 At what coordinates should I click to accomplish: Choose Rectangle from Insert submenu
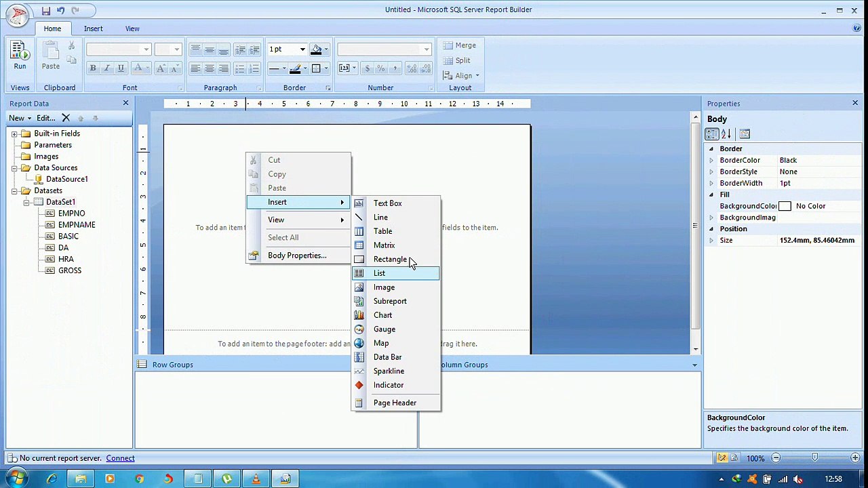(x=396, y=259)
